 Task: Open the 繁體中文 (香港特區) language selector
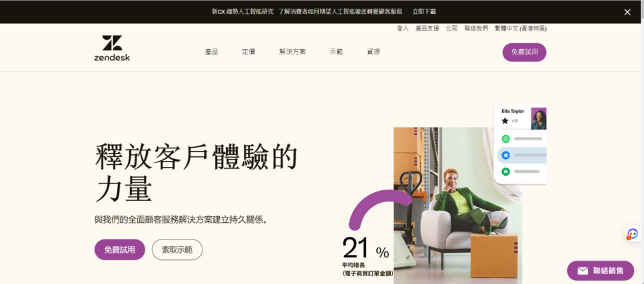[x=520, y=29]
